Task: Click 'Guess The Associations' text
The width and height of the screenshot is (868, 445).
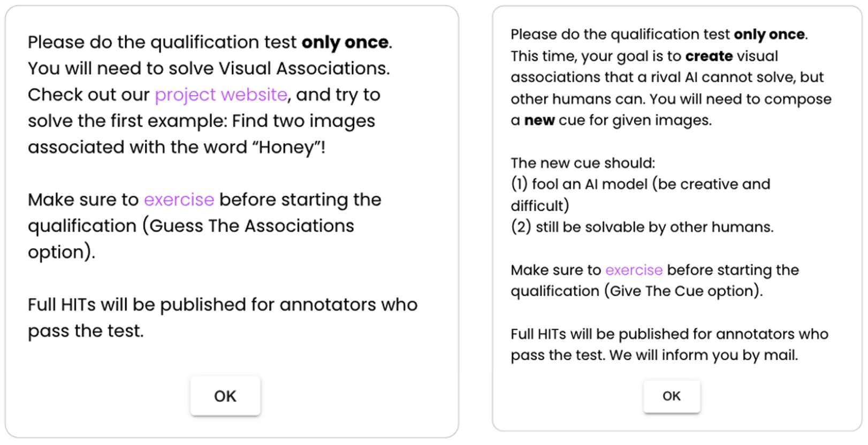Action: pyautogui.click(x=252, y=226)
